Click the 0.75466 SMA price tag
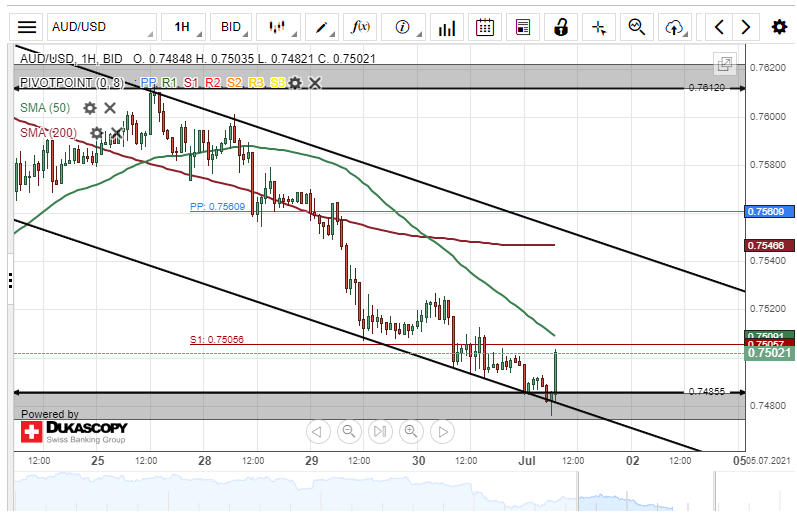This screenshot has width=797, height=518. click(x=769, y=246)
